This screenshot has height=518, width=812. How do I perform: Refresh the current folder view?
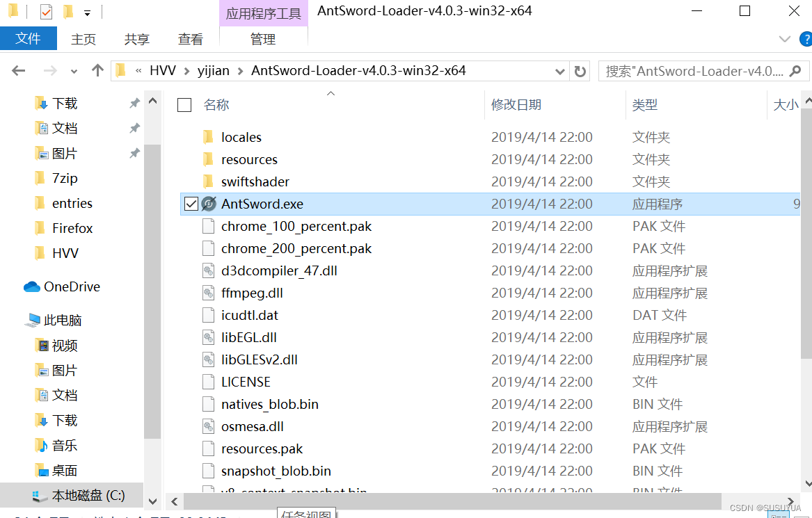pyautogui.click(x=580, y=71)
